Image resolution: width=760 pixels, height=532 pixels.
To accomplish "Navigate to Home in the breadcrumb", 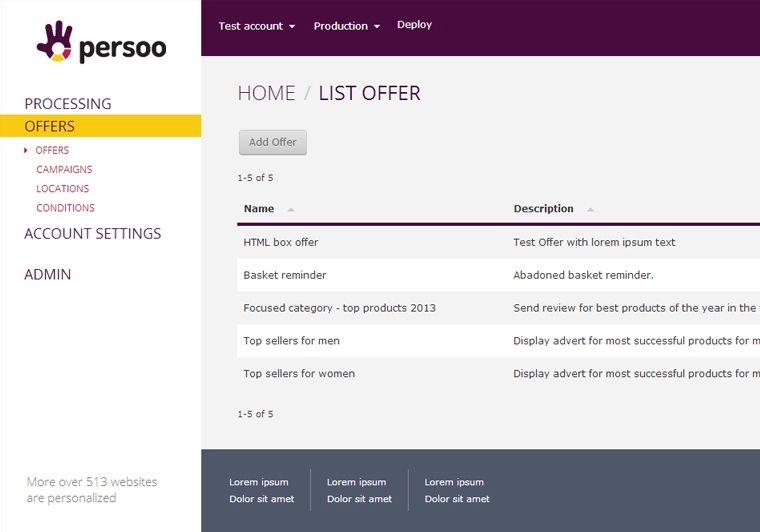I will pyautogui.click(x=266, y=94).
